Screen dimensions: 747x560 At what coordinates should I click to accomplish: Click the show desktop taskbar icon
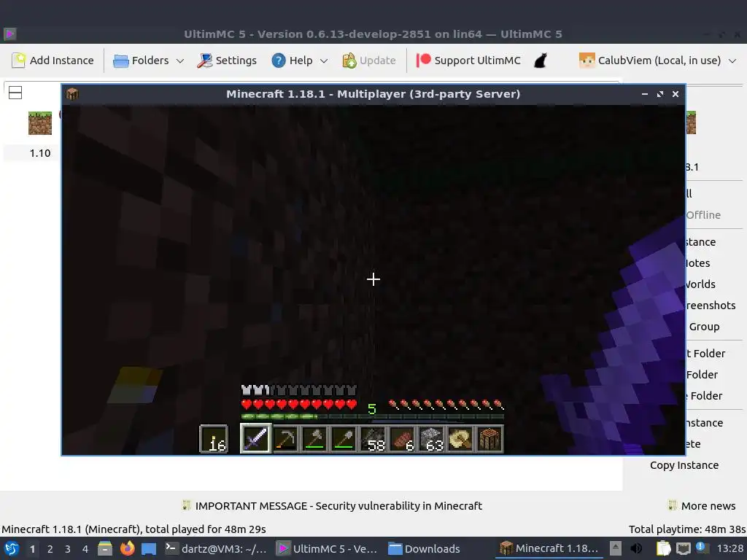pos(149,549)
